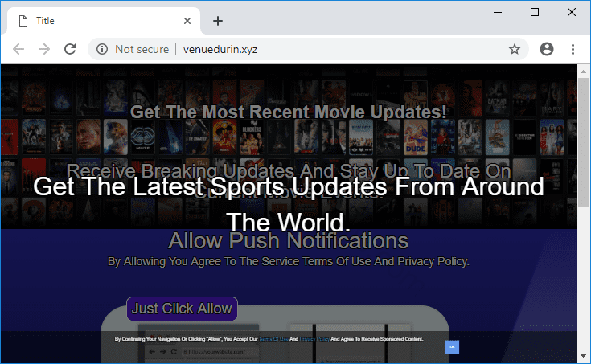Image resolution: width=591 pixels, height=364 pixels.
Task: View site info via Not secure icon
Action: tap(102, 49)
